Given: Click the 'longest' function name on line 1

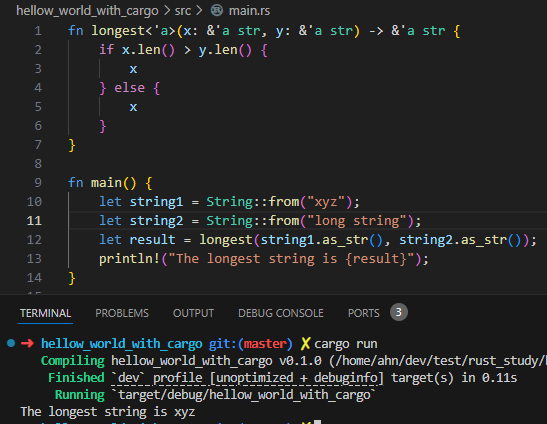Looking at the screenshot, I should pos(118,31).
